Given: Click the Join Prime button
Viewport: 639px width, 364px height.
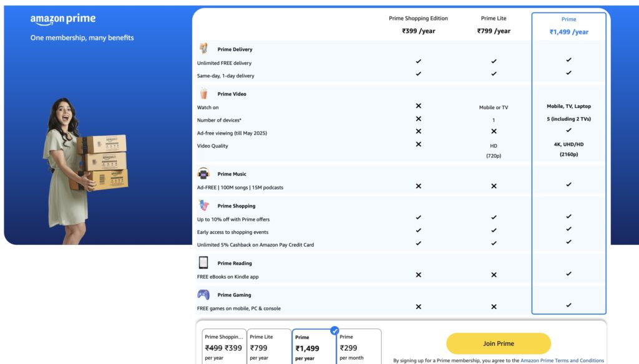Looking at the screenshot, I should [499, 343].
